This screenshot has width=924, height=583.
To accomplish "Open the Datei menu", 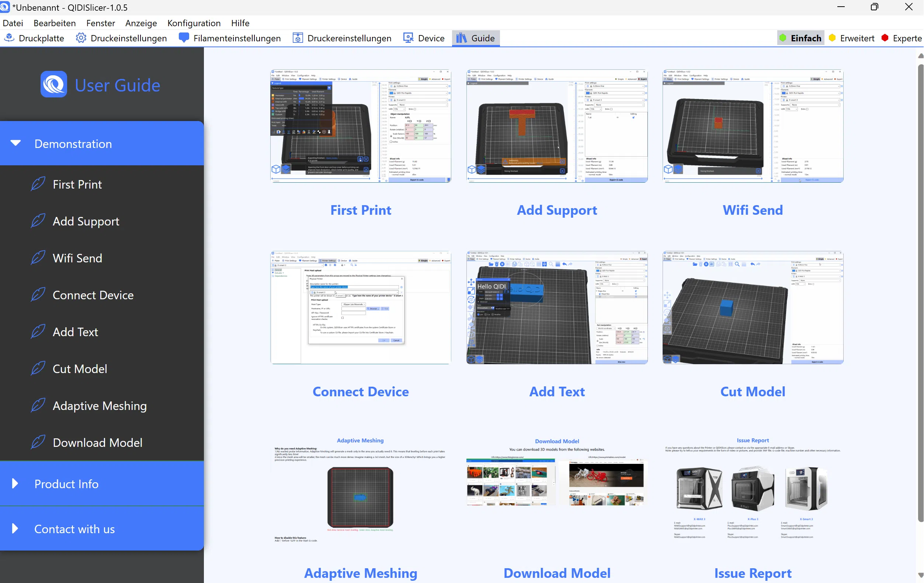I will tap(13, 23).
